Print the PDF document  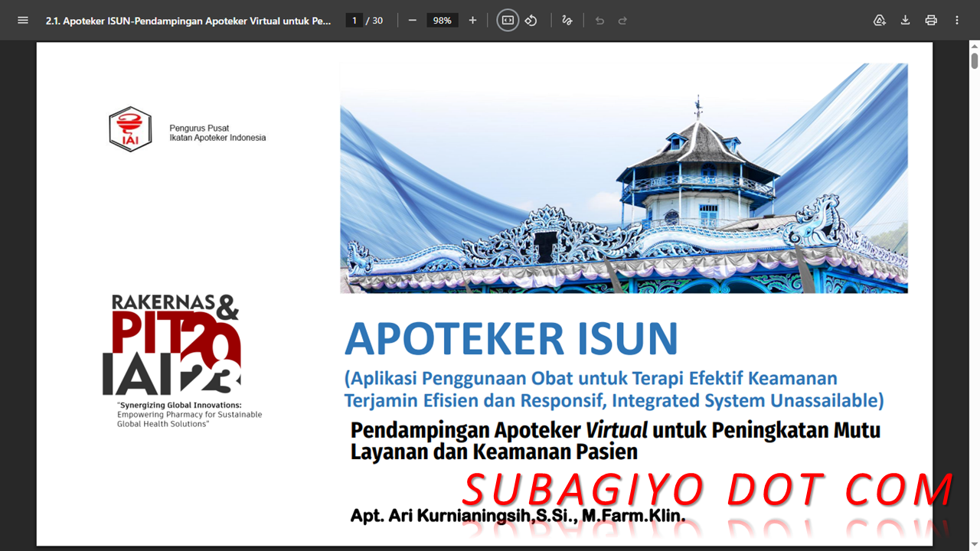(931, 21)
